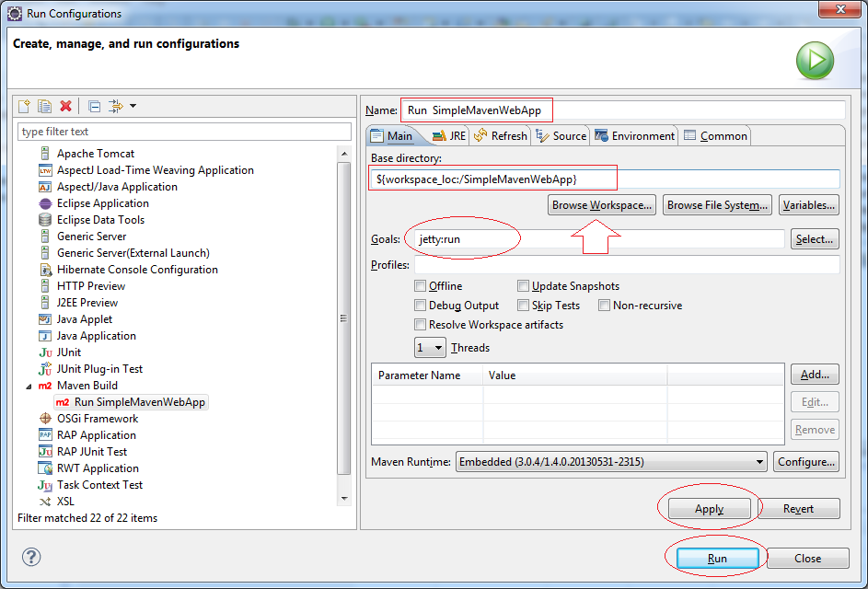Click the AspectJ/Java Application icon

(45, 187)
